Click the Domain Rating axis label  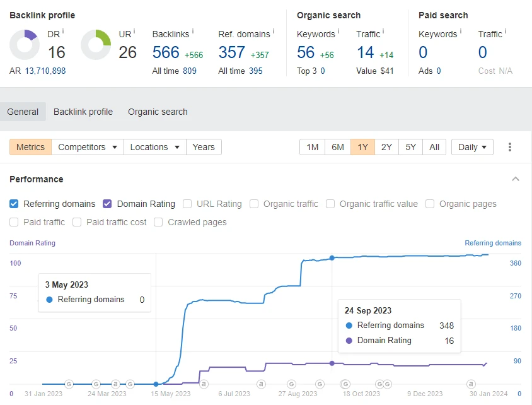32,243
